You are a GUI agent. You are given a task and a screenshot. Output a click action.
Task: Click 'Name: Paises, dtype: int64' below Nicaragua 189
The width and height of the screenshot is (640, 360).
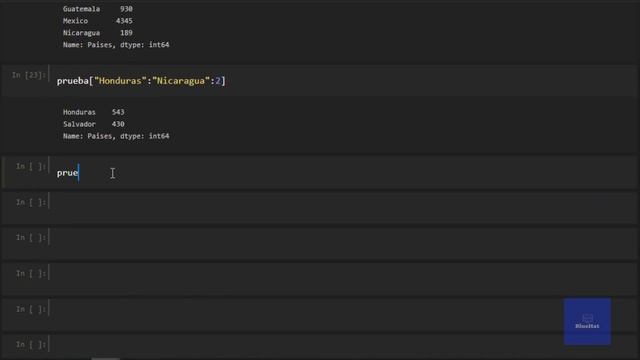116,45
